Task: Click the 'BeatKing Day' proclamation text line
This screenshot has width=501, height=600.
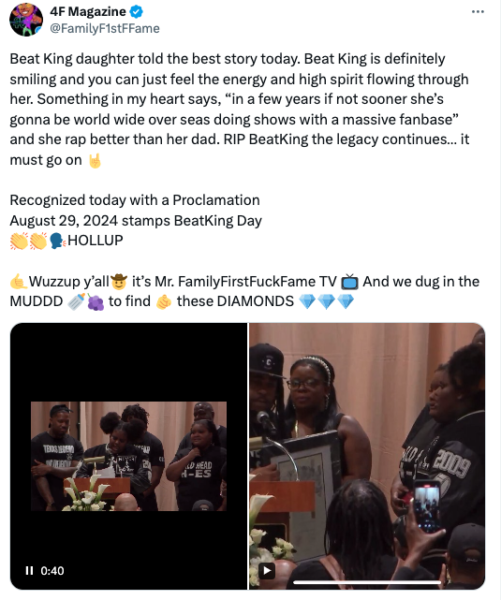Action: (136, 221)
